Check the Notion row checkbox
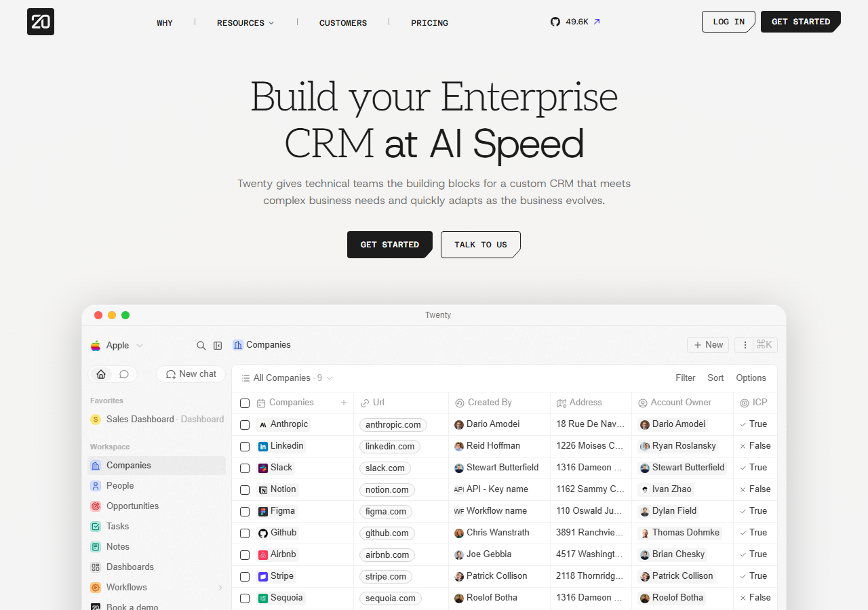Image resolution: width=868 pixels, height=610 pixels. pos(245,490)
